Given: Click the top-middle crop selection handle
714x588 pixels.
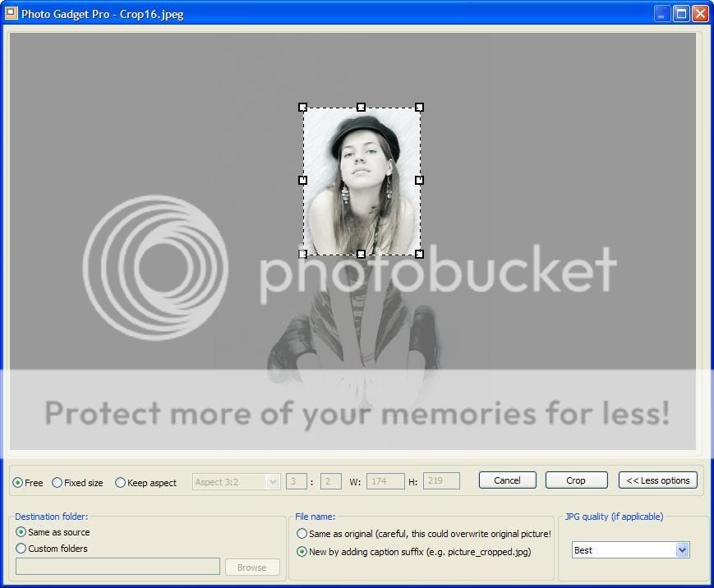Looking at the screenshot, I should 361,108.
